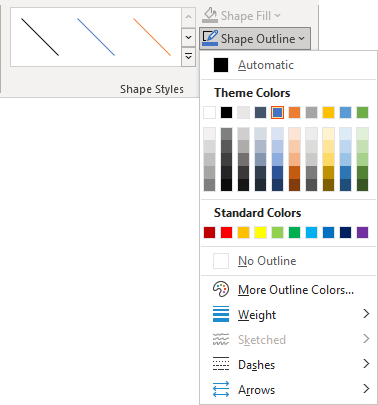The image size is (378, 405).
Task: Pick the white theme color swatch
Action: pyautogui.click(x=209, y=113)
